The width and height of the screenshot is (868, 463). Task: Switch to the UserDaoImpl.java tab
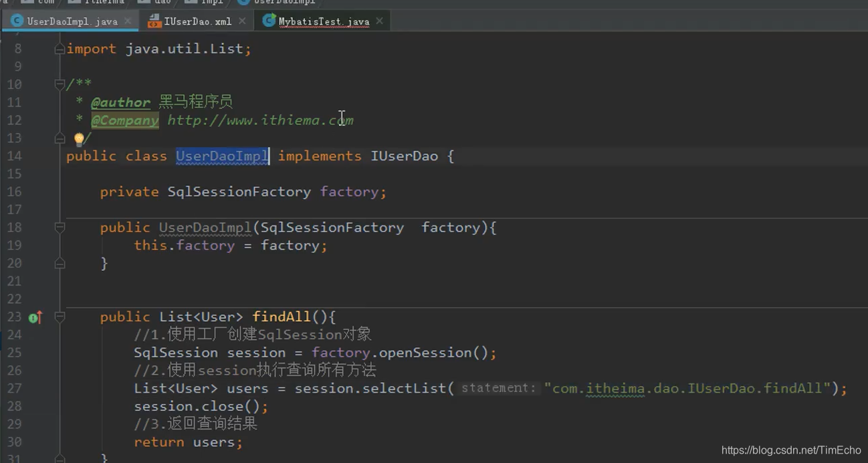[72, 21]
